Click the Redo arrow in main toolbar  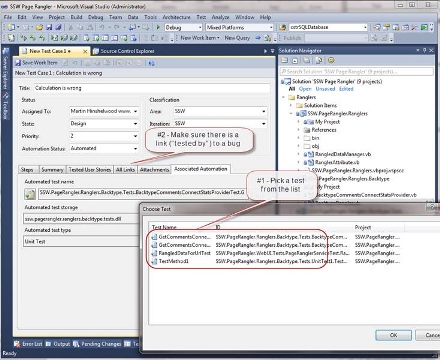coord(116,27)
